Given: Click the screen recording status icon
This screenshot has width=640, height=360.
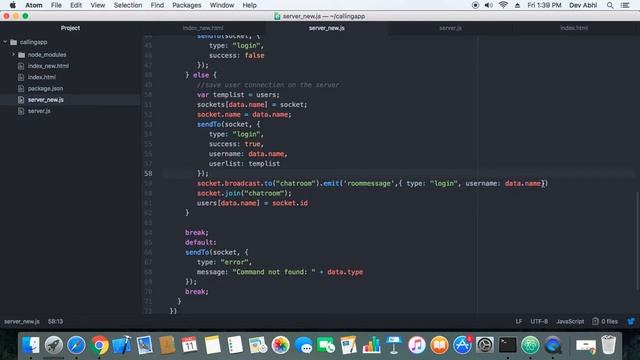Looking at the screenshot, I should click(475, 5).
